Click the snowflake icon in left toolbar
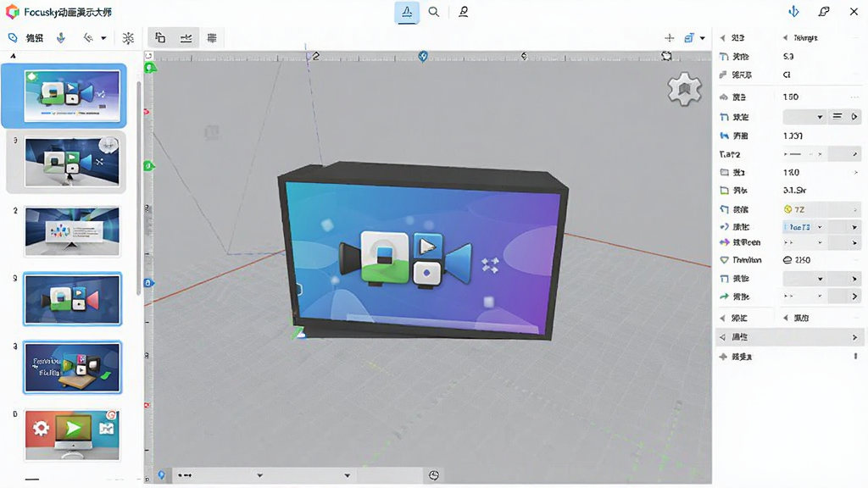 128,37
